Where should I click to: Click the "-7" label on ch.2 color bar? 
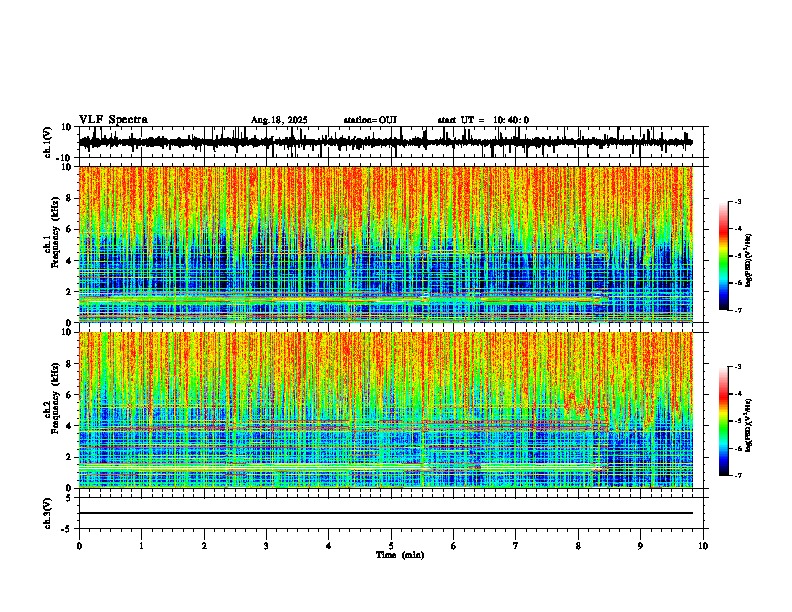point(737,475)
